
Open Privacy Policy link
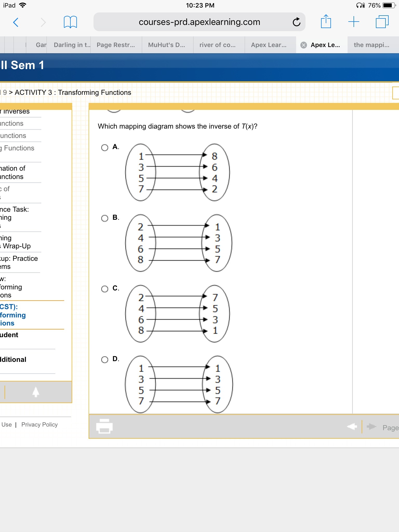pyautogui.click(x=39, y=424)
